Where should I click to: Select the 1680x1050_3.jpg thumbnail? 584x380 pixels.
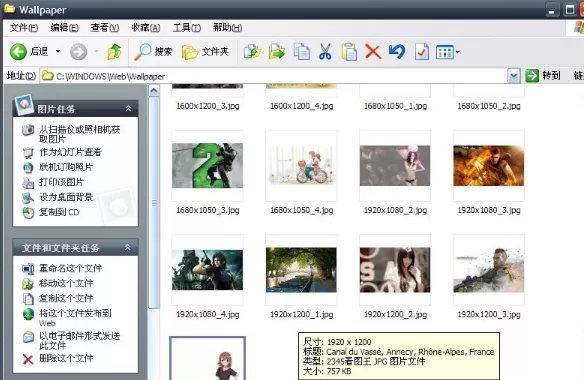pos(207,165)
